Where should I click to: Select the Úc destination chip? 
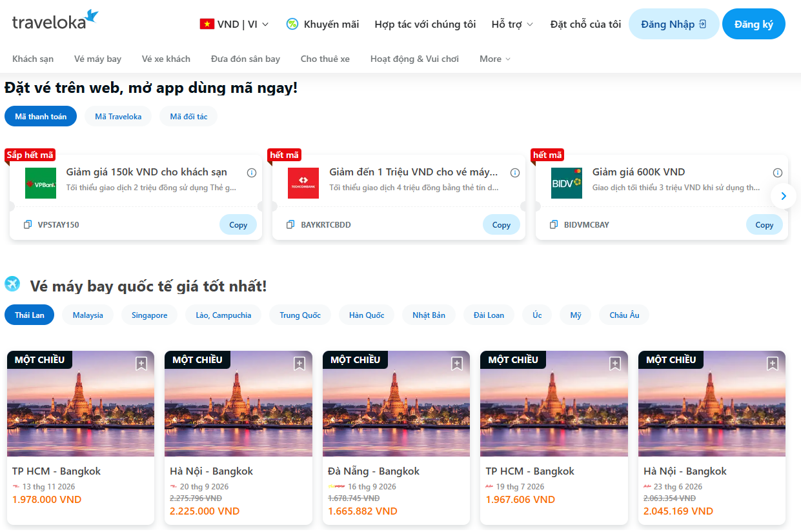coord(537,315)
